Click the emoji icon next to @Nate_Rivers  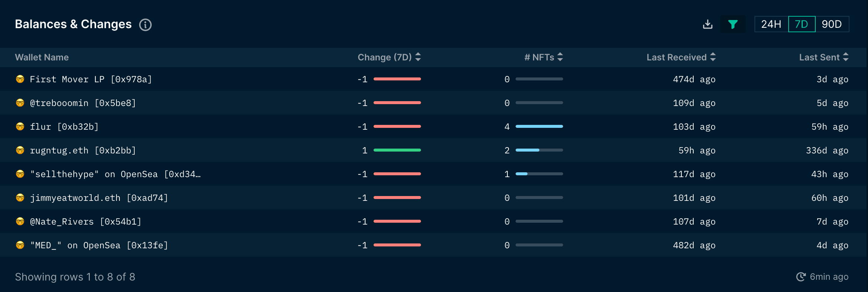[x=20, y=221]
